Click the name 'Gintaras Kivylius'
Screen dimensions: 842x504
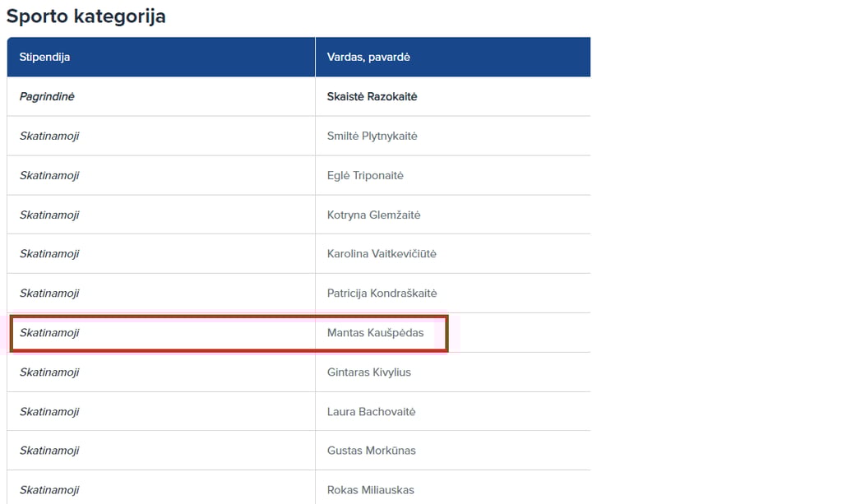click(x=369, y=372)
